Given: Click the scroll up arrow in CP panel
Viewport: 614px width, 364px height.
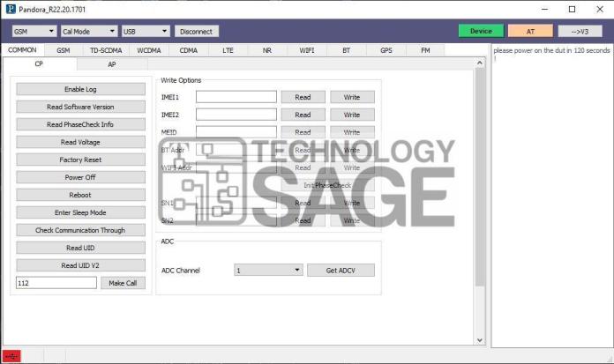Looking at the screenshot, I should click(x=480, y=63).
